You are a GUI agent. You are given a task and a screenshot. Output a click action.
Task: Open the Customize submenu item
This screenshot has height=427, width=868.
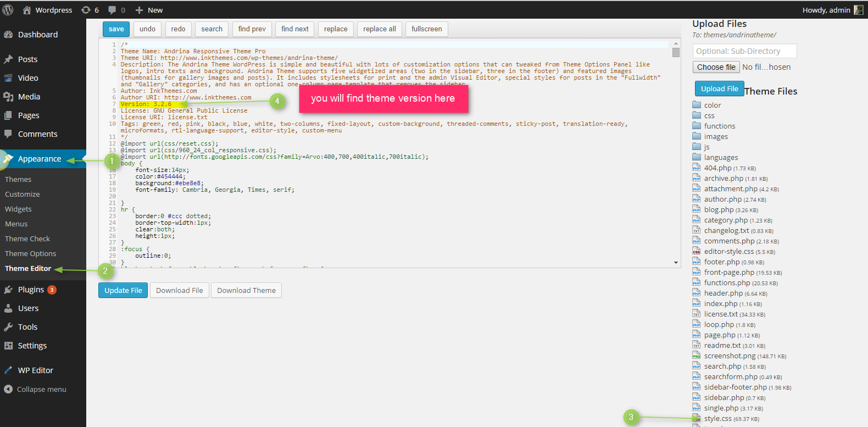(23, 194)
